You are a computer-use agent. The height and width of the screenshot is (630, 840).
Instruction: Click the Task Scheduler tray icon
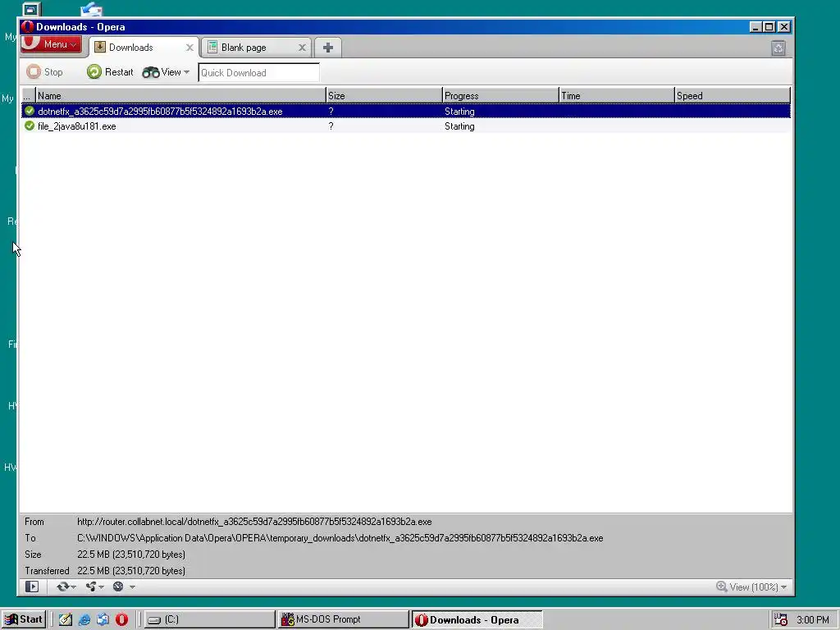coord(781,619)
